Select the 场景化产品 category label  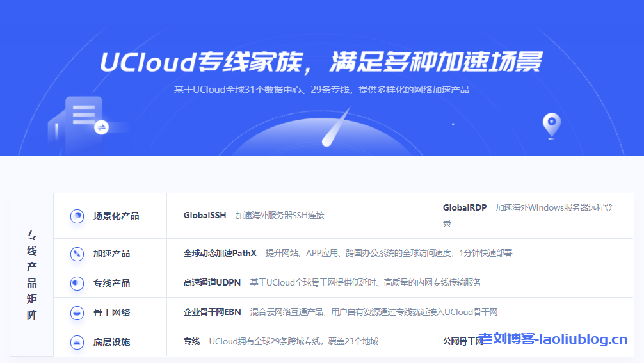(116, 216)
